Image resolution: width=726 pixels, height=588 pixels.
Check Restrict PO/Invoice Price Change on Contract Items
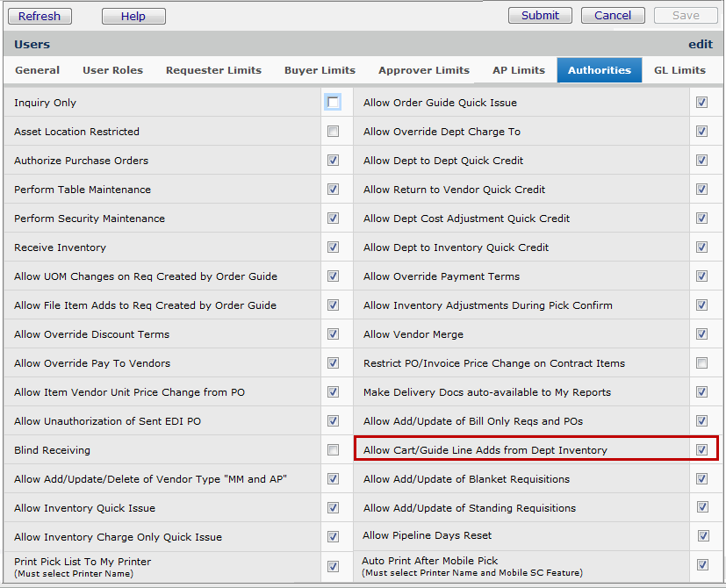coord(701,363)
